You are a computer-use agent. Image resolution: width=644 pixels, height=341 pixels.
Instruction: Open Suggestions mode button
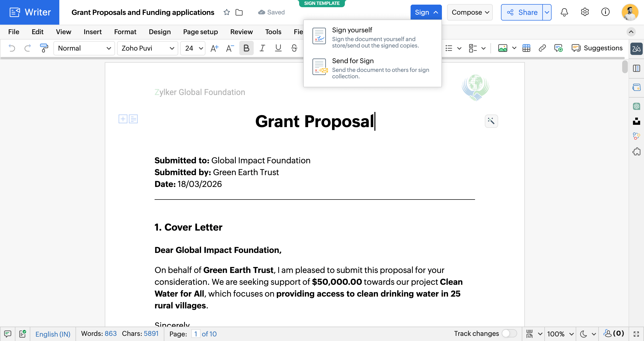pos(597,48)
